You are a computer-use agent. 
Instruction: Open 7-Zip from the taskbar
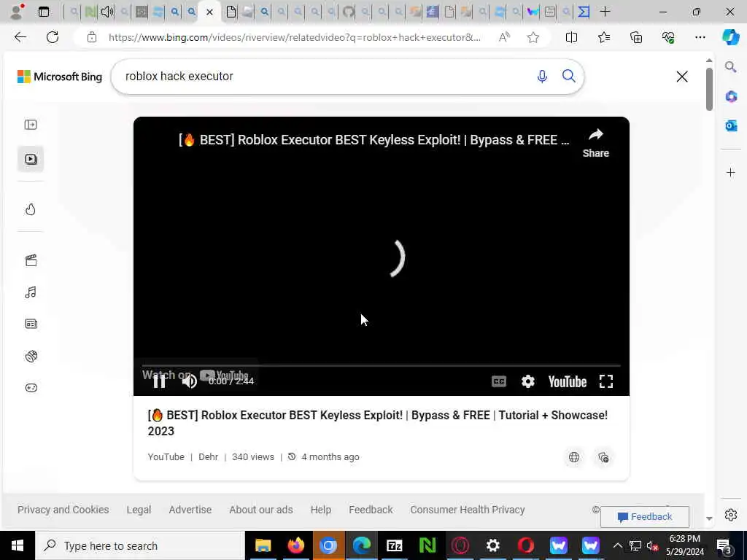[x=395, y=545]
